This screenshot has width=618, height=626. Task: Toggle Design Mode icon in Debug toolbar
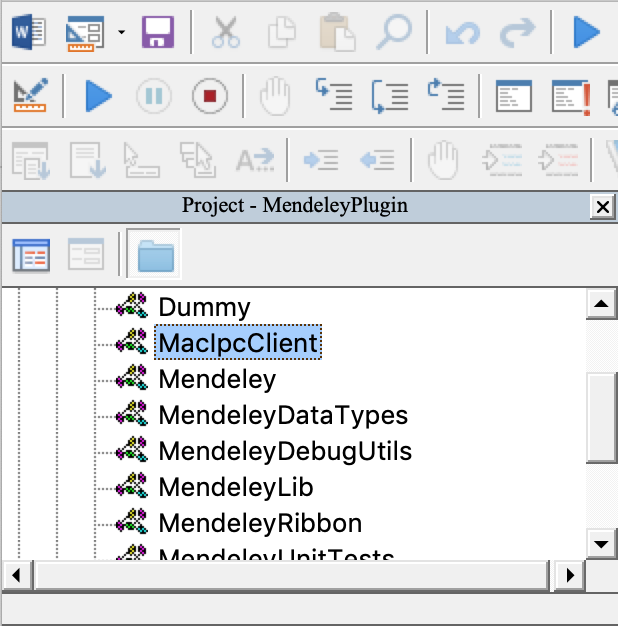(31, 95)
